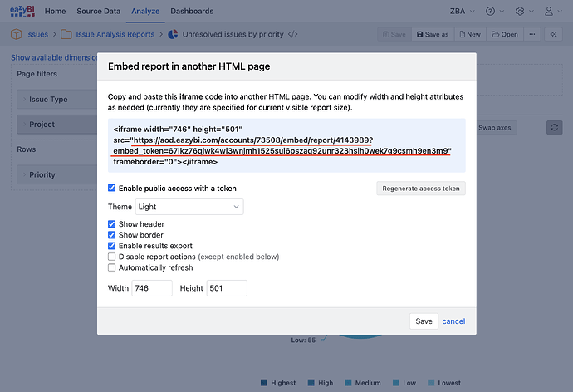Open the Issues breadcrumb link

37,34
